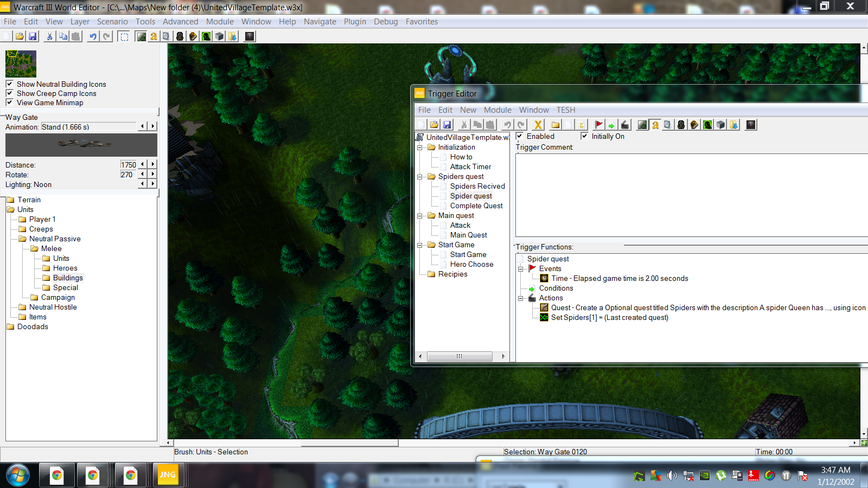Viewport: 868px width, 488px height.
Task: Increase the Distance value with its right arrow
Action: [153, 164]
